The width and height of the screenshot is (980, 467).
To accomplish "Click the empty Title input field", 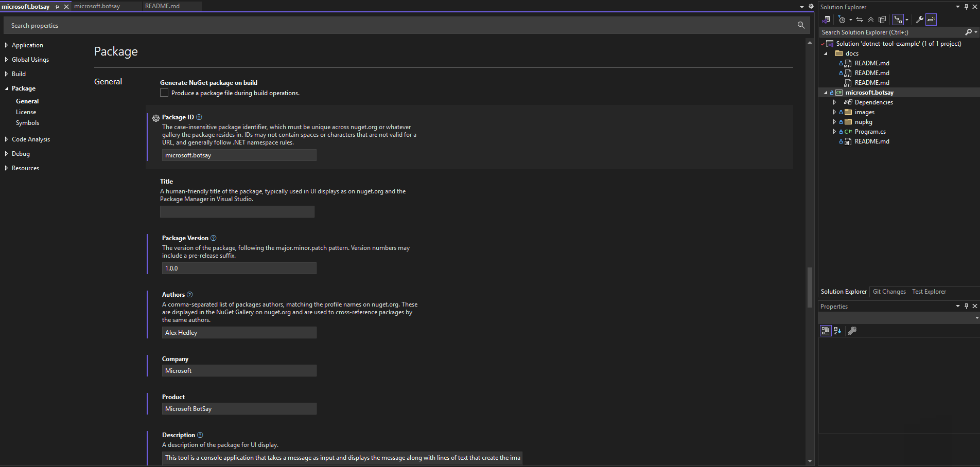I will coord(237,212).
